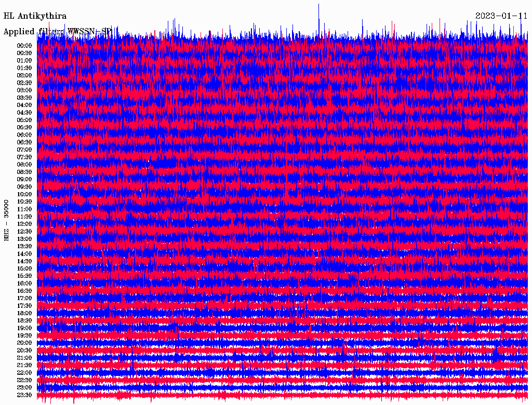Select the 23:00 time label
Screen dimensions: 532x405
[24, 387]
